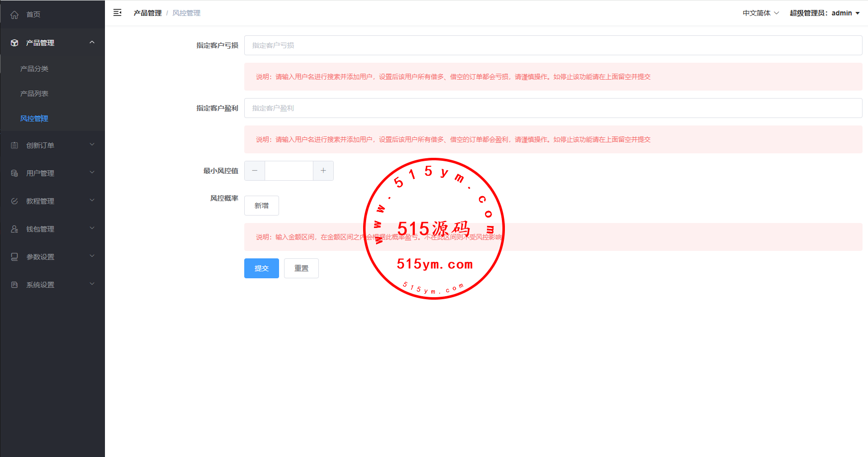Open the 中文简体 language dropdown
868x457 pixels.
point(761,13)
